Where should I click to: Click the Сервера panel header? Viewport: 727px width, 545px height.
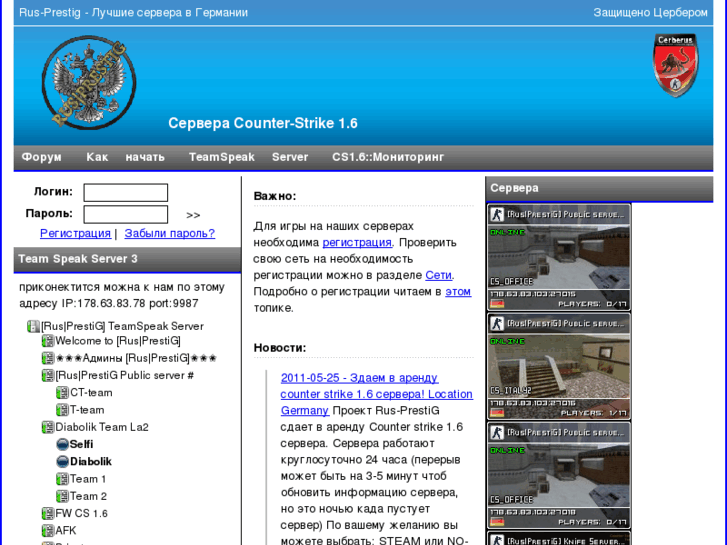pyautogui.click(x=599, y=188)
